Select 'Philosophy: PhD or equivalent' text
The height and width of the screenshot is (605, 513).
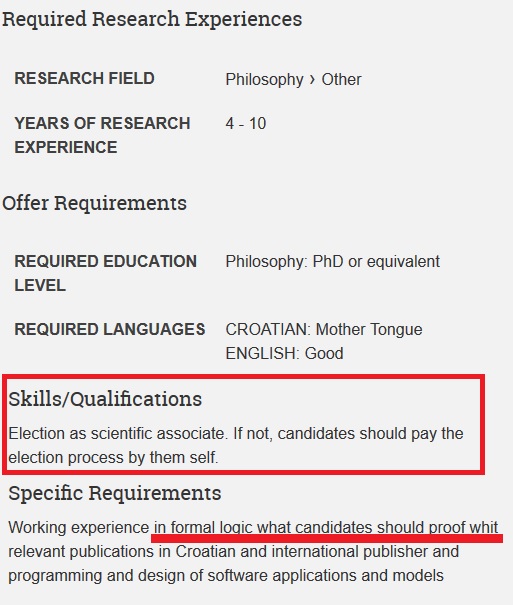[x=332, y=262]
